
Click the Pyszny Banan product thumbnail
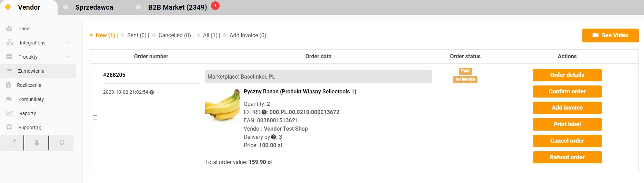(x=222, y=105)
